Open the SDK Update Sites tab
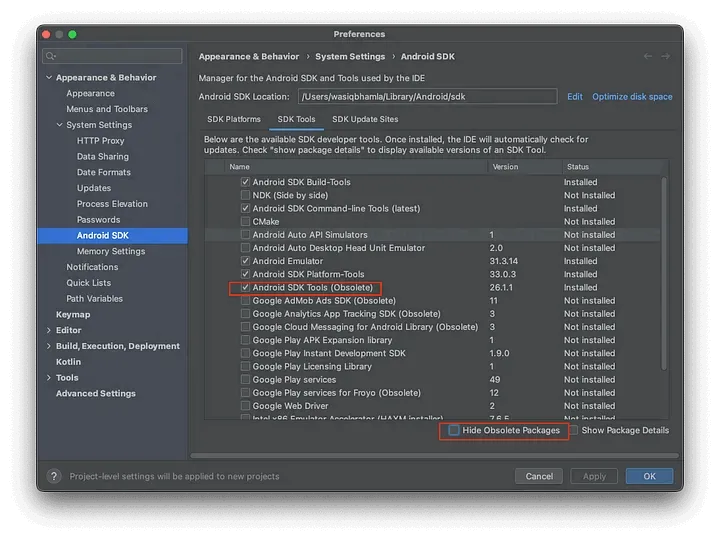Image resolution: width=720 pixels, height=540 pixels. (x=365, y=119)
